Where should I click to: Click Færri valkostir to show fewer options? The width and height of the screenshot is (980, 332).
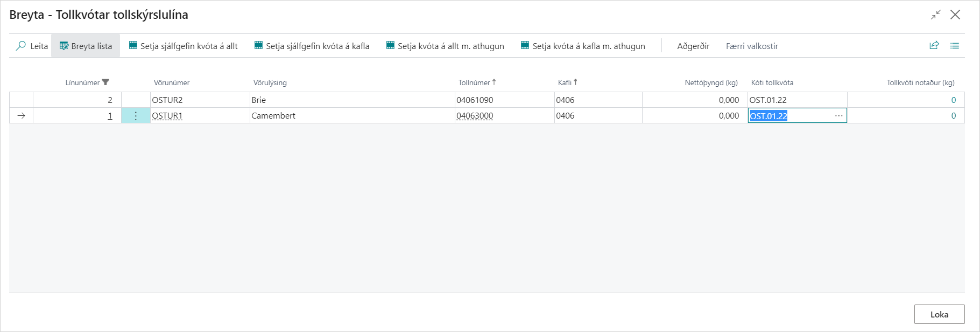point(752,46)
